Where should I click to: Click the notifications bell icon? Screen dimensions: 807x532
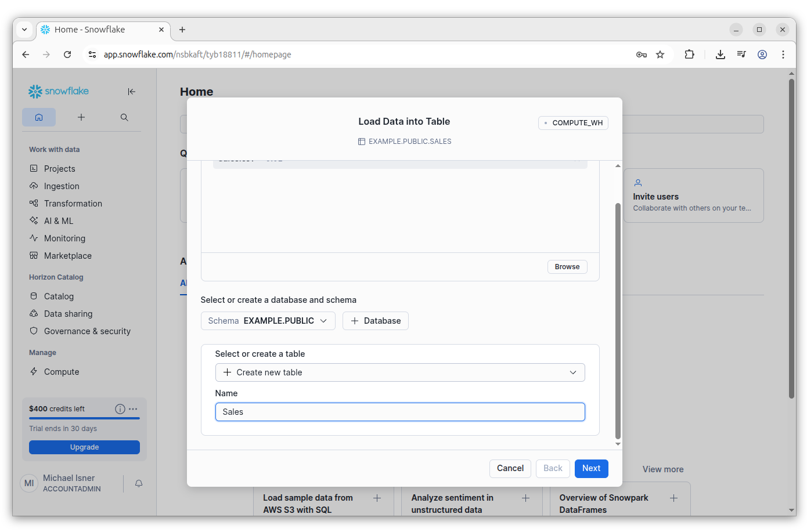point(139,483)
